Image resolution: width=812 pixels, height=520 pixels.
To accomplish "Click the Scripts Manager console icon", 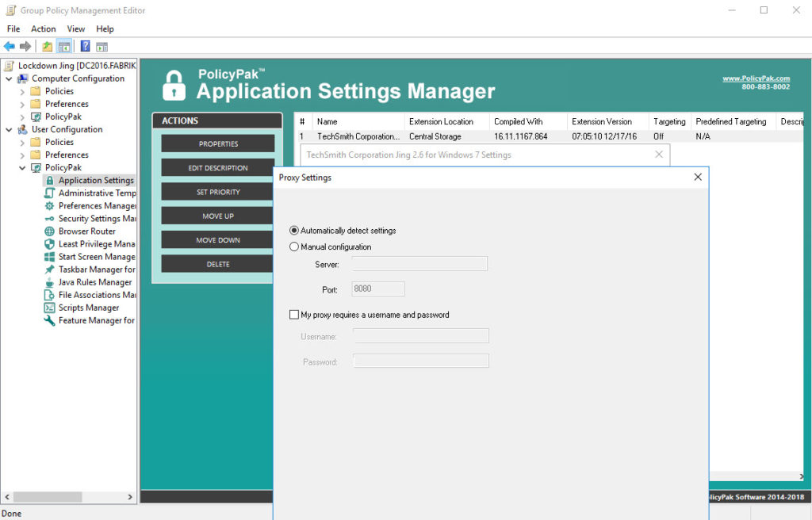I will tap(50, 308).
